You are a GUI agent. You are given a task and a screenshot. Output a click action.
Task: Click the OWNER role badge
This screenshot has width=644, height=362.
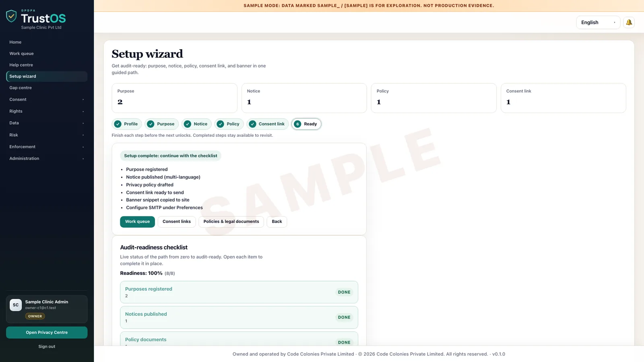point(35,316)
